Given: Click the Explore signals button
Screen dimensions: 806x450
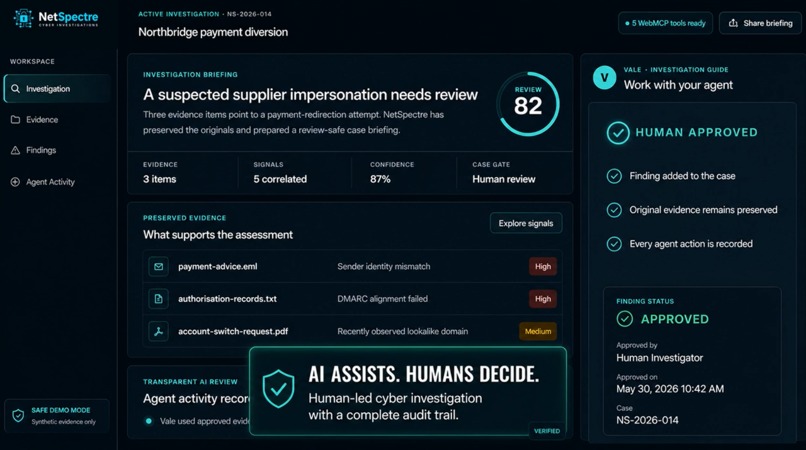Looking at the screenshot, I should pyautogui.click(x=526, y=223).
